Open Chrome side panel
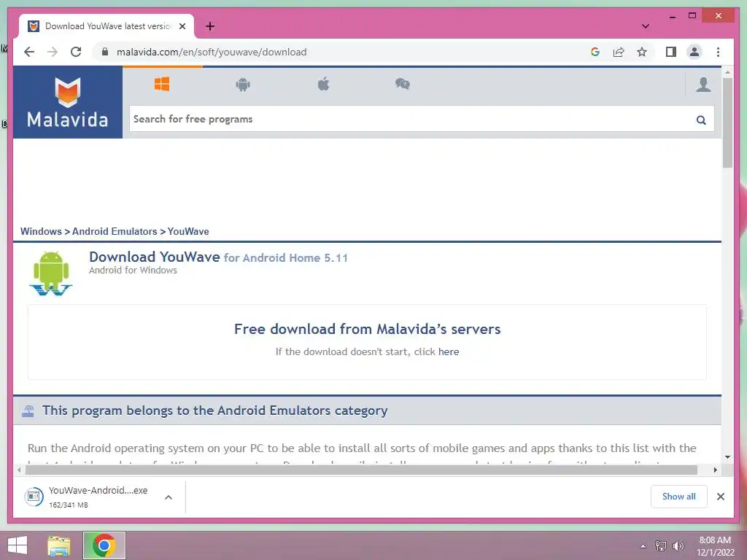 [x=671, y=52]
